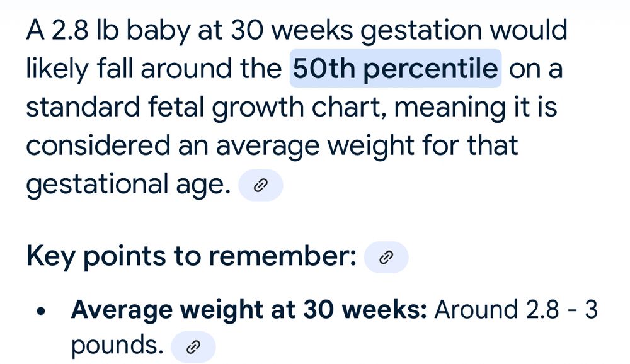The height and width of the screenshot is (364, 630).
Task: Click the highlighted "50th percentile" text
Action: pyautogui.click(x=395, y=69)
